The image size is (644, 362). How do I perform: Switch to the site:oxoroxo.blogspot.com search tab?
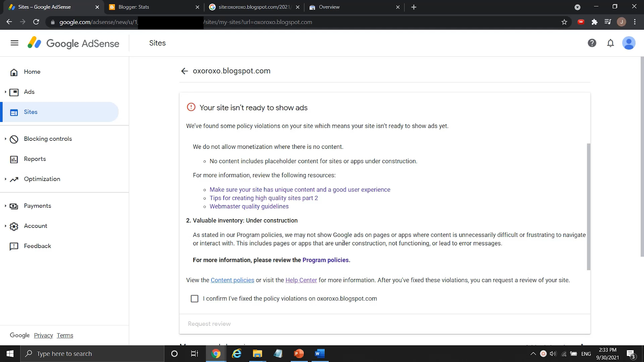254,7
